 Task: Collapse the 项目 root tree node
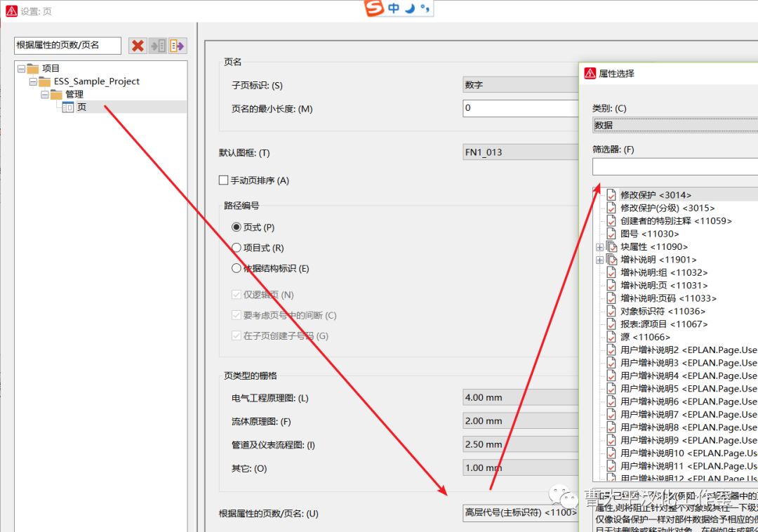21,69
